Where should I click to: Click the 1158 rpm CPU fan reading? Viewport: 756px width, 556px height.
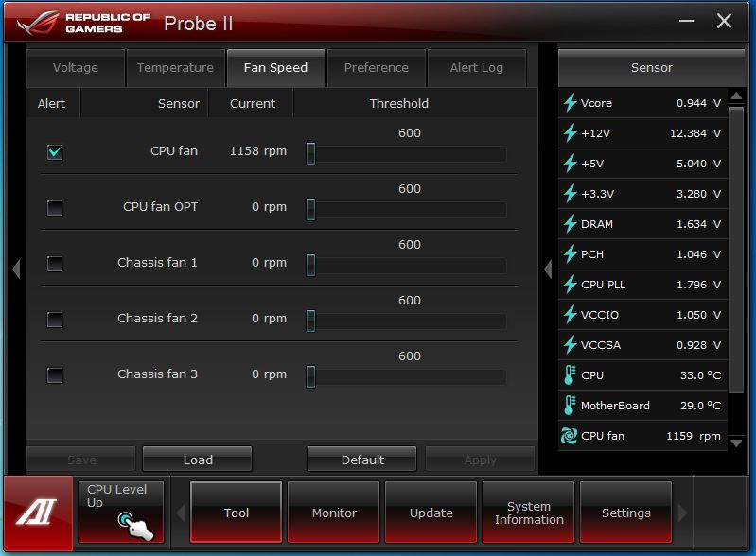click(x=258, y=150)
